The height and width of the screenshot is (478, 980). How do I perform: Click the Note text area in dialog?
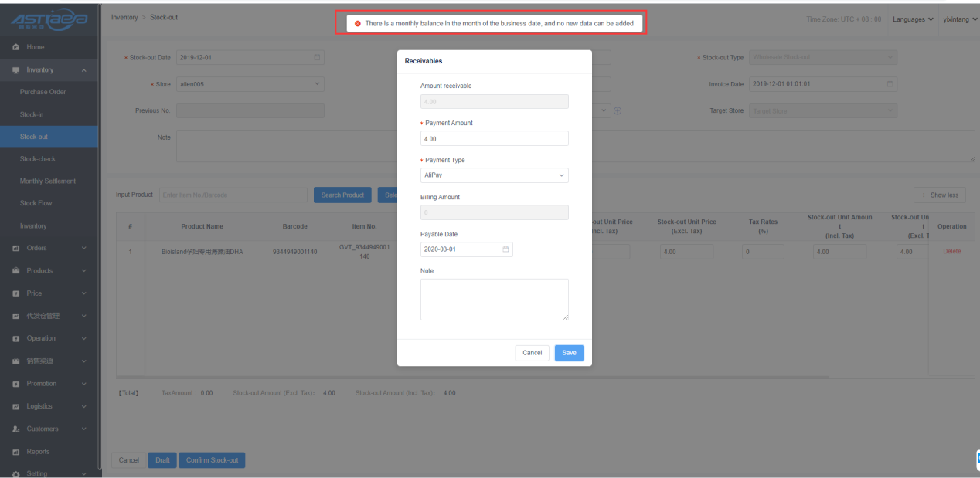494,299
